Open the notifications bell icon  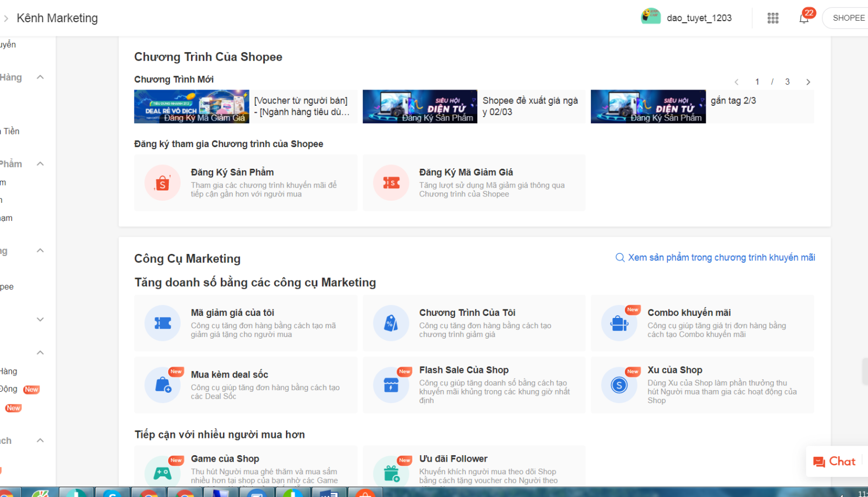point(804,18)
